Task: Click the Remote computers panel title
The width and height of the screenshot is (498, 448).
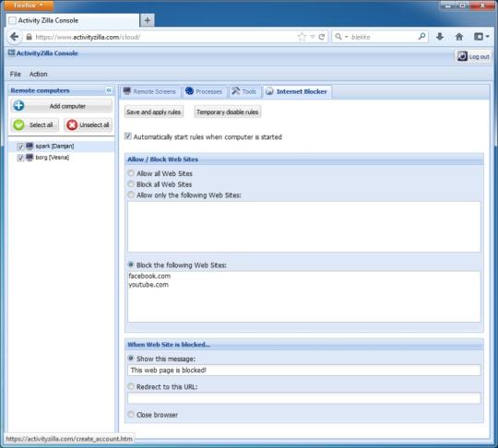Action: point(40,90)
